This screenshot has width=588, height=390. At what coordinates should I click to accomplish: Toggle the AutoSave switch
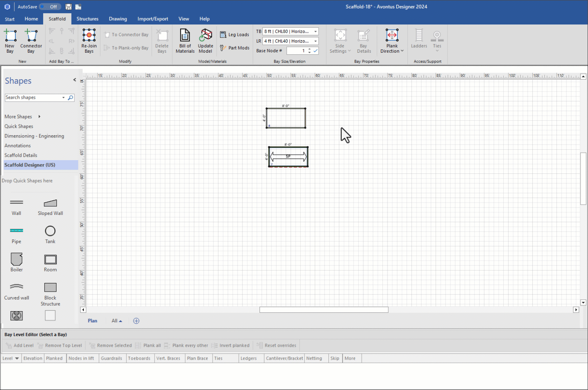(x=50, y=7)
